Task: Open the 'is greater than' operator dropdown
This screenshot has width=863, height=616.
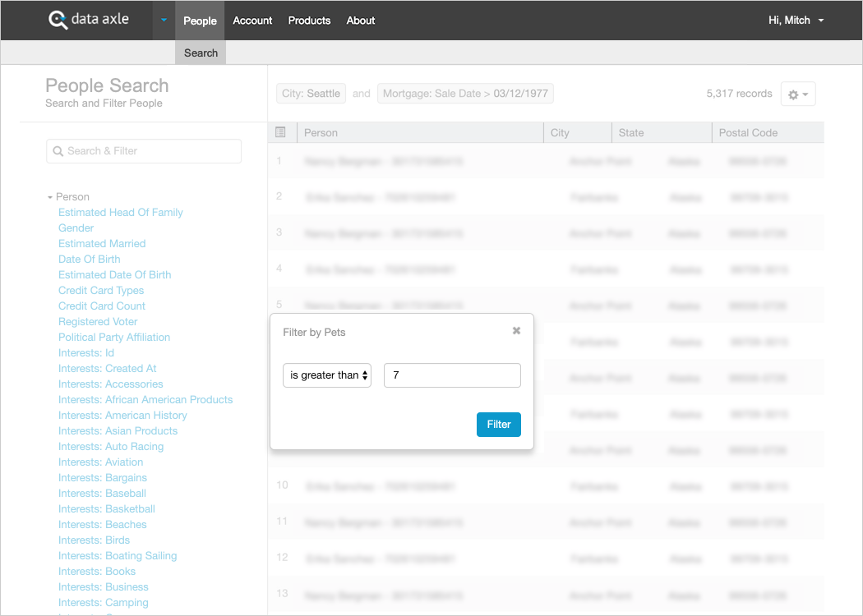Action: pos(327,375)
